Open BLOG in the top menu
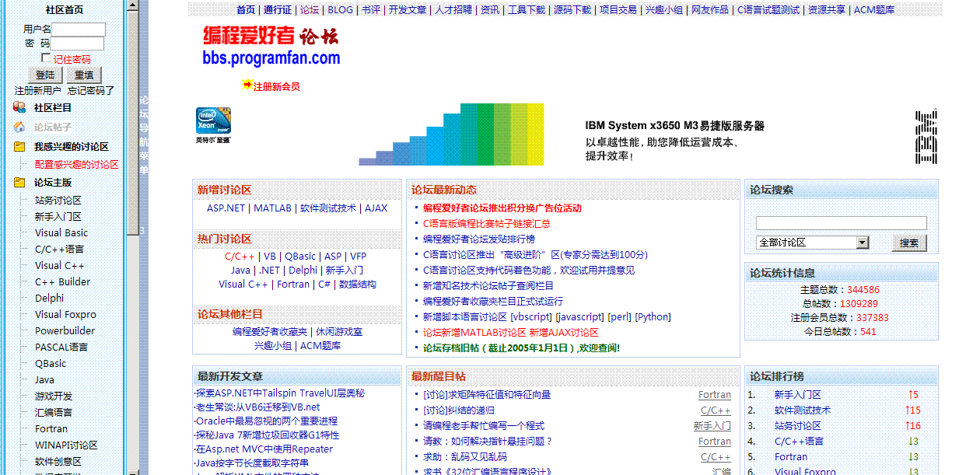Image resolution: width=980 pixels, height=475 pixels. click(x=340, y=10)
